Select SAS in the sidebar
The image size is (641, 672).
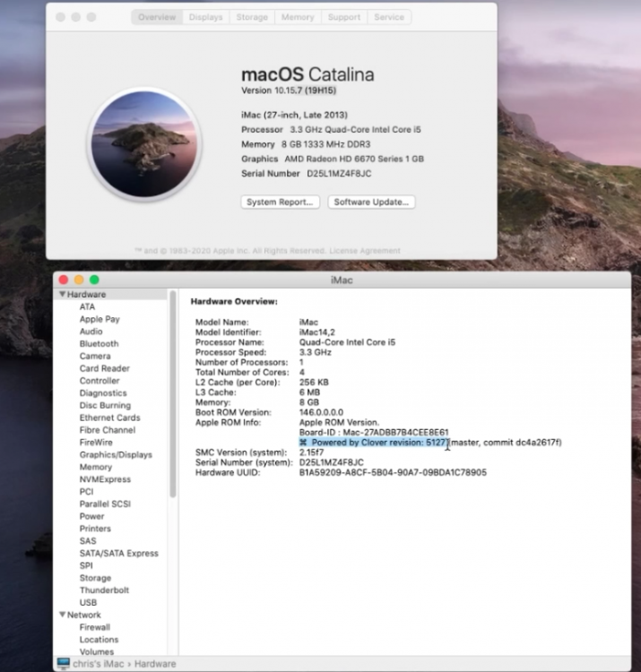point(88,541)
